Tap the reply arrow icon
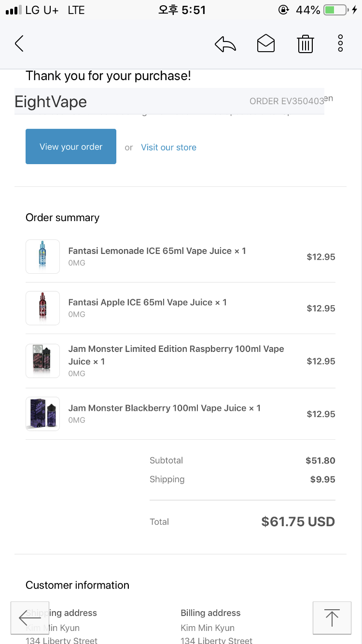Viewport: 362px width, 644px height. (x=225, y=44)
